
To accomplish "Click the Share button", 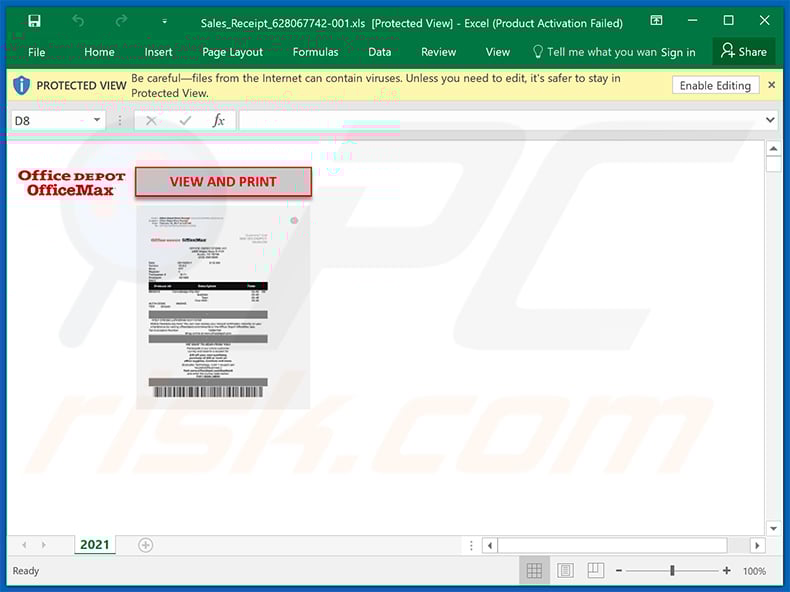I will (x=744, y=51).
